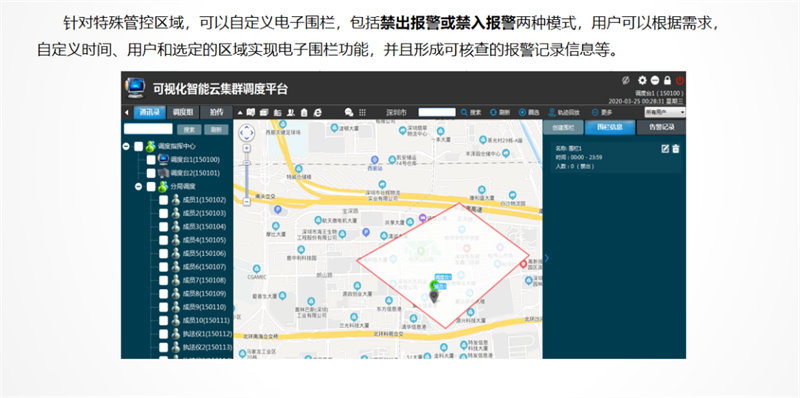
Task: Tick the 调度台1(150100) checkbox
Action: pos(151,160)
